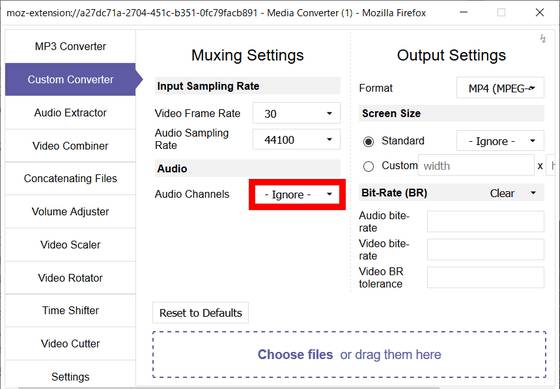Click the Audio bite-rate input field
This screenshot has width=560, height=389.
[x=486, y=221]
